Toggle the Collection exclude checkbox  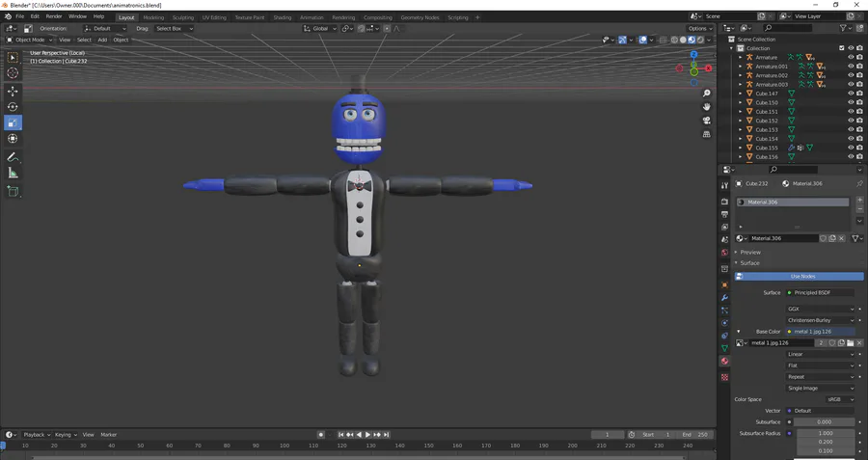842,48
